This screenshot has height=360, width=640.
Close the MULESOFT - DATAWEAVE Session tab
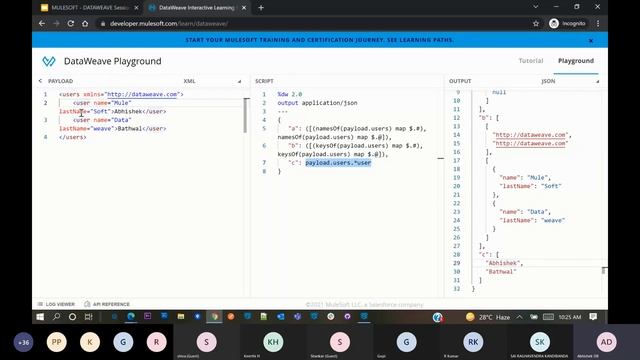136,8
